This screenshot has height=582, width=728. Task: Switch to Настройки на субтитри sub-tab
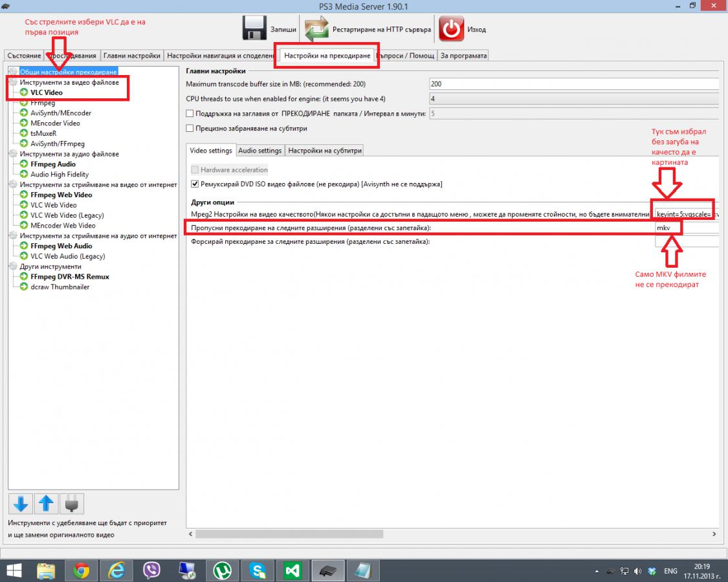coord(325,151)
